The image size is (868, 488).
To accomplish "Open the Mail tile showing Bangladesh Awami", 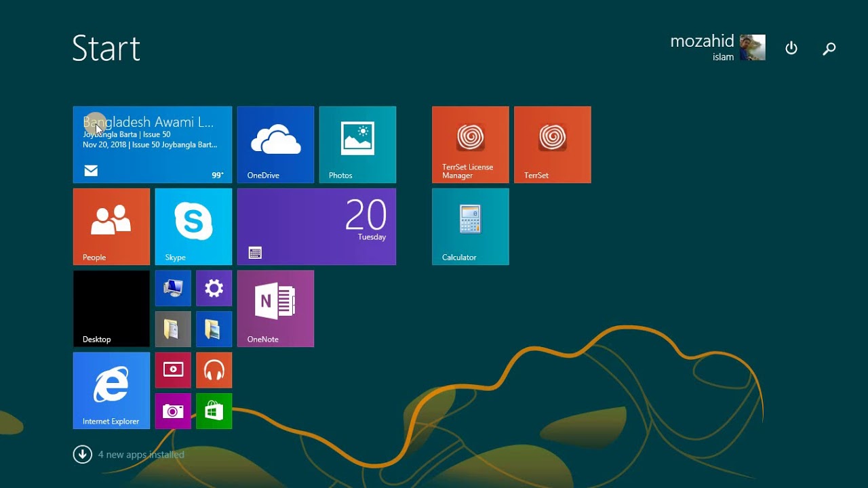I will 153,144.
